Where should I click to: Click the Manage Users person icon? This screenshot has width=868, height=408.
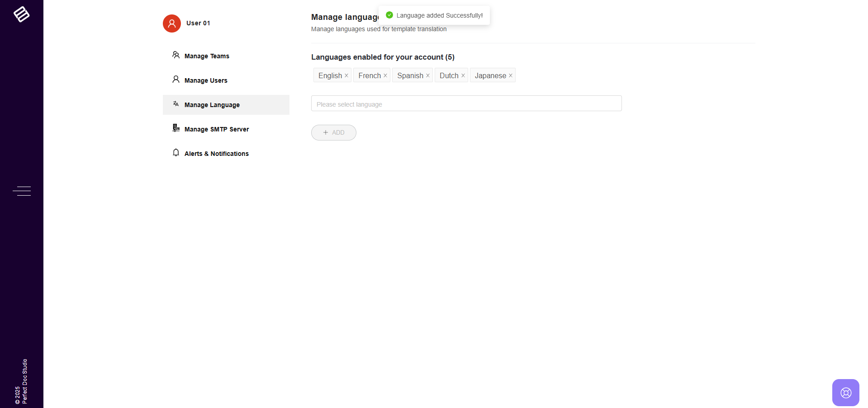tap(176, 80)
